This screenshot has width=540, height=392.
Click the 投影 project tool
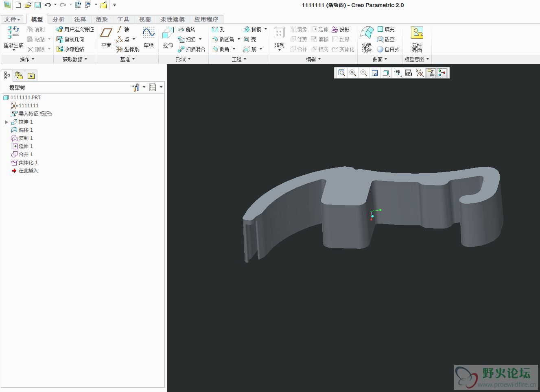pos(341,29)
